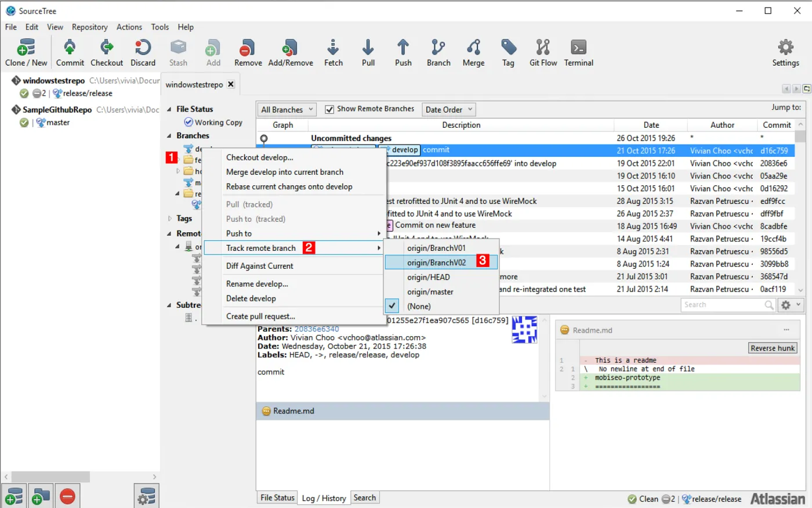
Task: Open the Repository menu
Action: (89, 27)
